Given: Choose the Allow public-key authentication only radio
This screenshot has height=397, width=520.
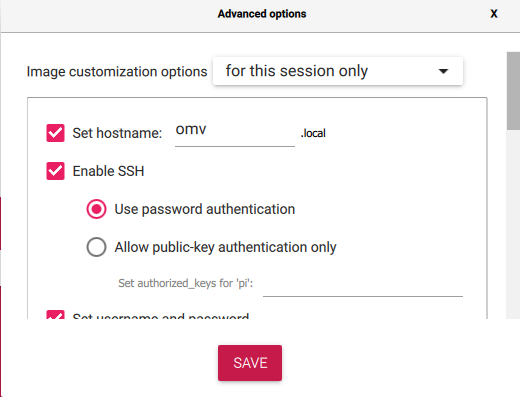Looking at the screenshot, I should click(x=96, y=247).
